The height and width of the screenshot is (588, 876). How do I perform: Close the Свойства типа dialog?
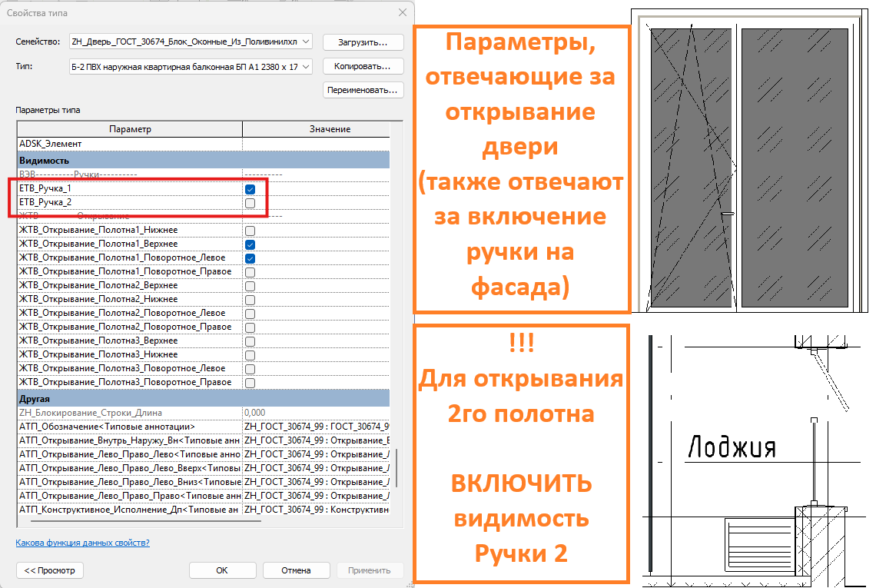(x=402, y=12)
